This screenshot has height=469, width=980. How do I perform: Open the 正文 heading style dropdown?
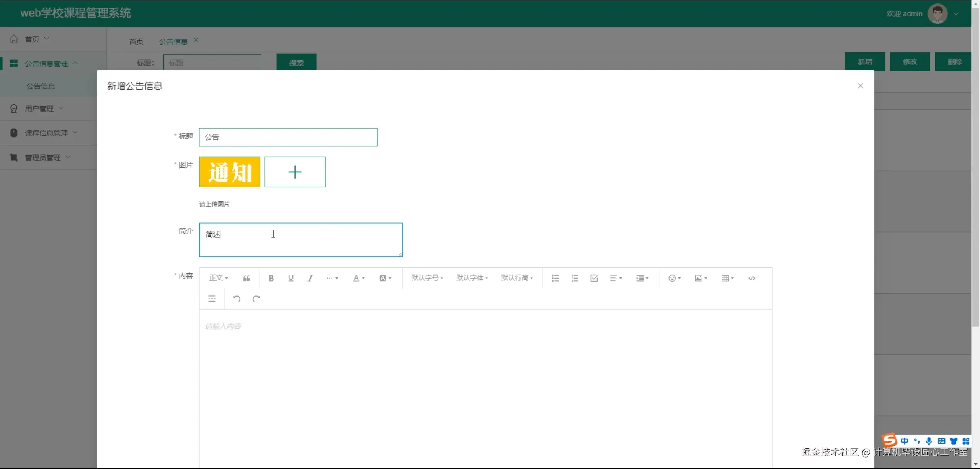(x=218, y=278)
